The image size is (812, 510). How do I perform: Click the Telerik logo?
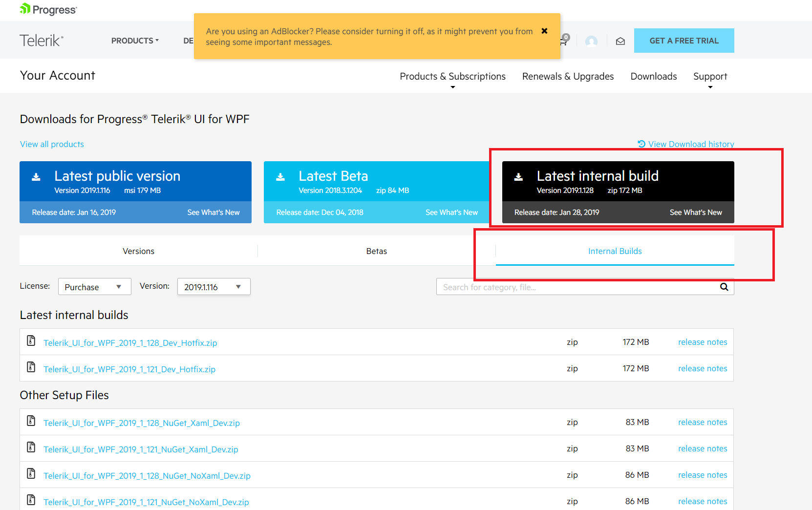[x=42, y=41]
